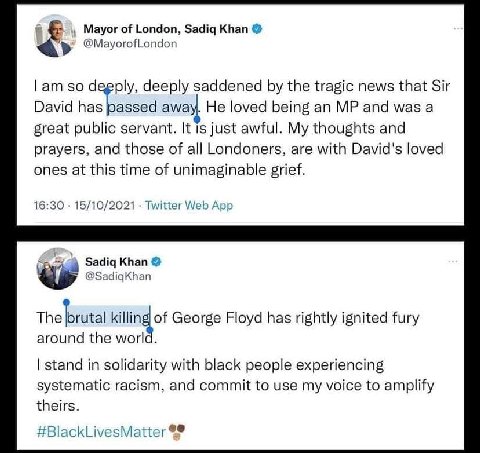480x453 pixels.
Task: Click the highlighted 'brutal killing' text
Action: pyautogui.click(x=108, y=317)
